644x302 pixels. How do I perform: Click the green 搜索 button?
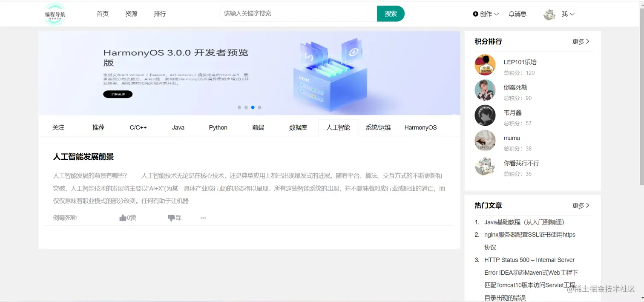[x=391, y=14]
